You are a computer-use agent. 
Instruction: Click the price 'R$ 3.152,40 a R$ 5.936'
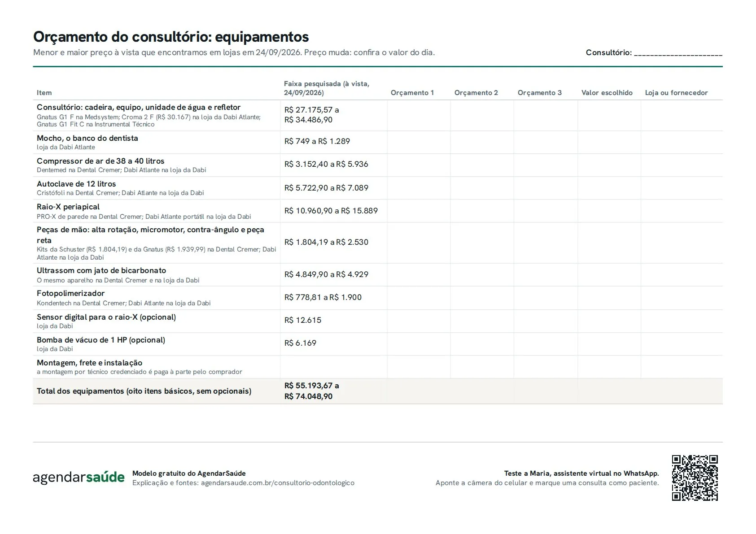[326, 164]
